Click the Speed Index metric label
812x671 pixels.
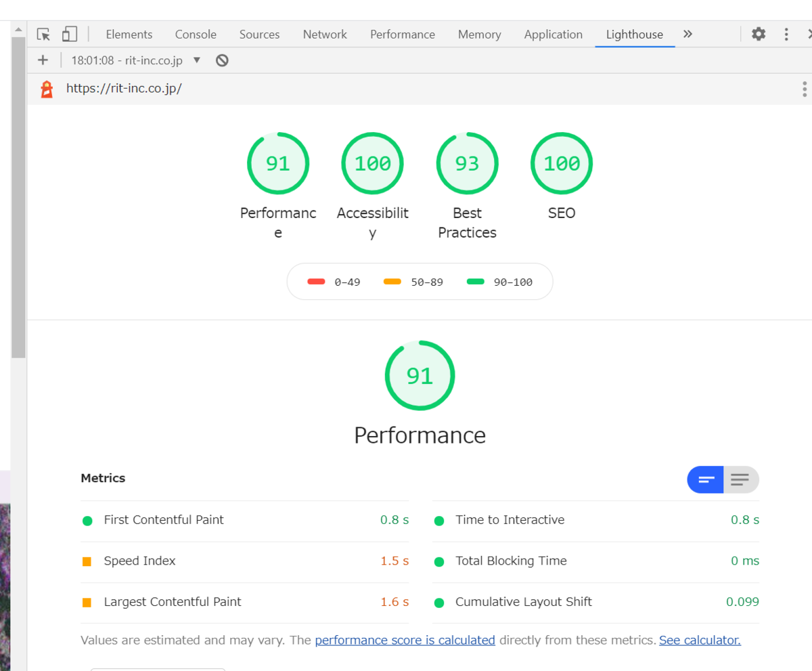click(x=139, y=561)
